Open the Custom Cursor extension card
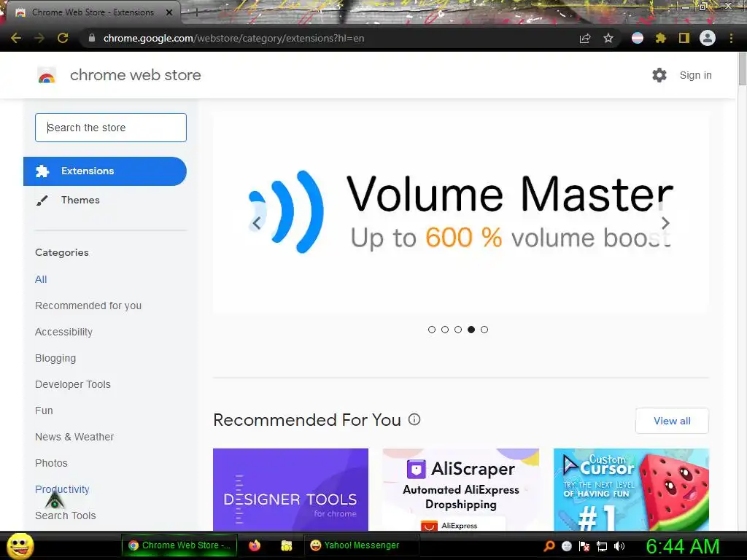Image resolution: width=747 pixels, height=560 pixels. point(631,489)
